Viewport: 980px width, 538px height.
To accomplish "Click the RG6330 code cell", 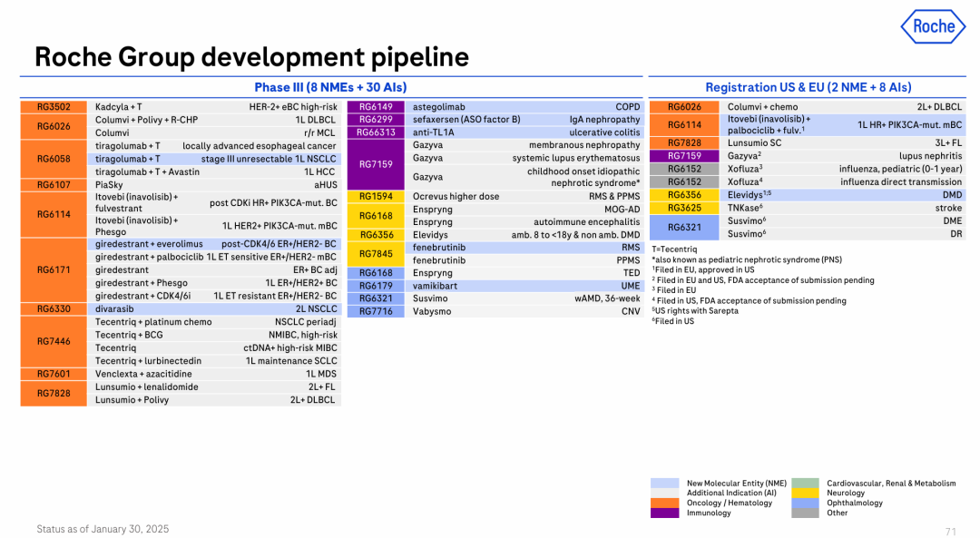I will 54,308.
